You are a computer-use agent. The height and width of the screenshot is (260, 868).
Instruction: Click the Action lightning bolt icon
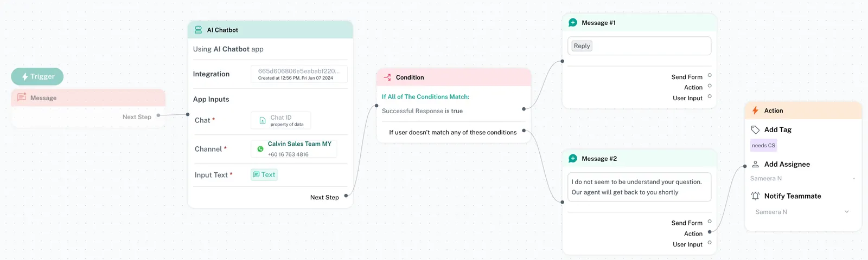coord(755,110)
